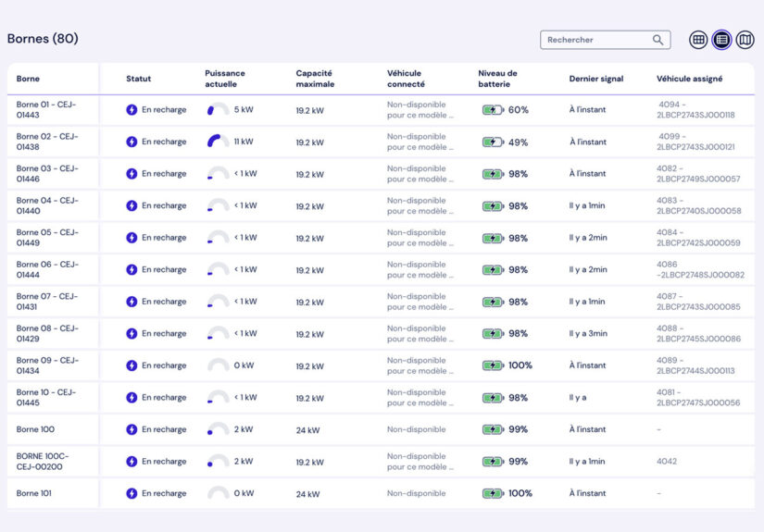Click the magnifying glass search icon
The height and width of the screenshot is (532, 764).
(658, 40)
